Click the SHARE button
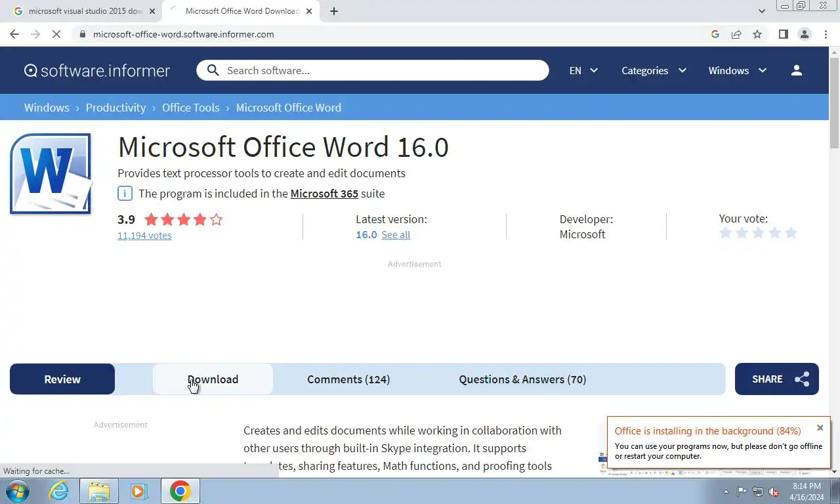Image resolution: width=840 pixels, height=504 pixels. coord(777,379)
